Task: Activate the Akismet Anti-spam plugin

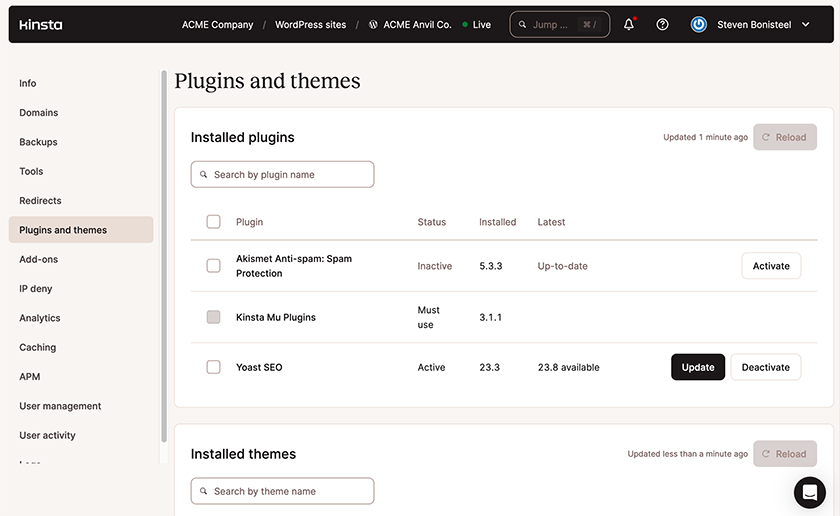Action: coord(770,266)
